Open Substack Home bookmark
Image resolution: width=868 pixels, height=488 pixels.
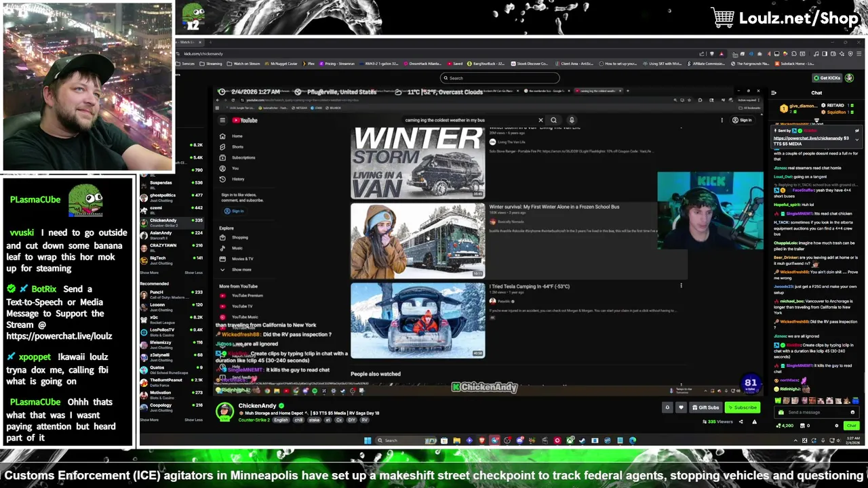795,64
